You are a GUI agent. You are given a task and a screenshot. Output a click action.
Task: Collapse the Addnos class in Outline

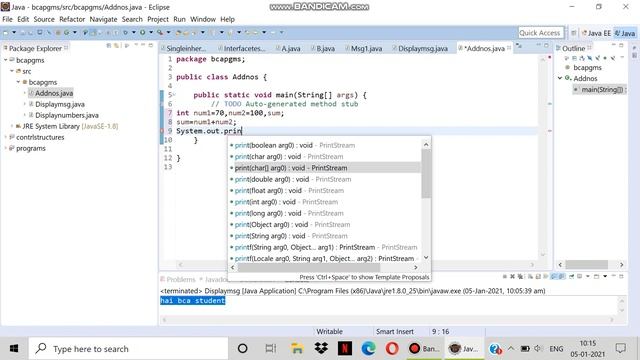(x=560, y=78)
